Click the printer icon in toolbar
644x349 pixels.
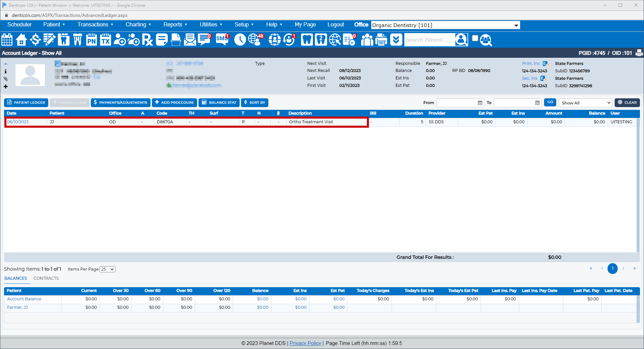click(381, 40)
